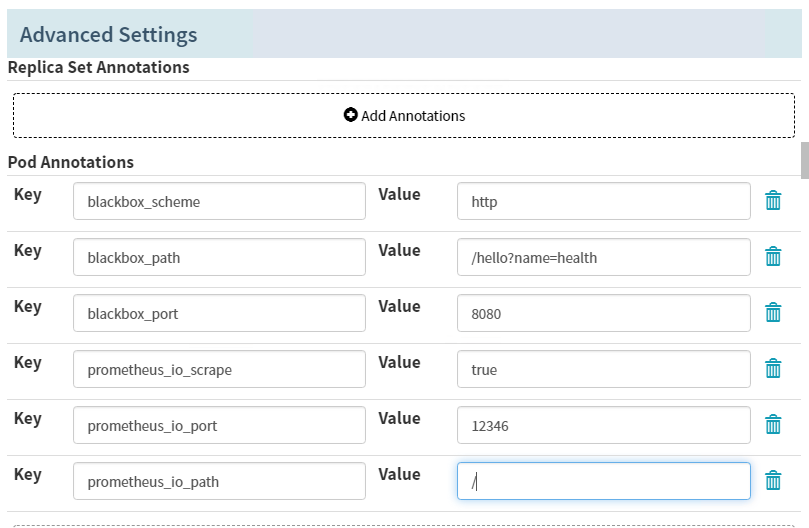809x528 pixels.
Task: Click the plus icon beside Add Annotations
Action: 350,115
